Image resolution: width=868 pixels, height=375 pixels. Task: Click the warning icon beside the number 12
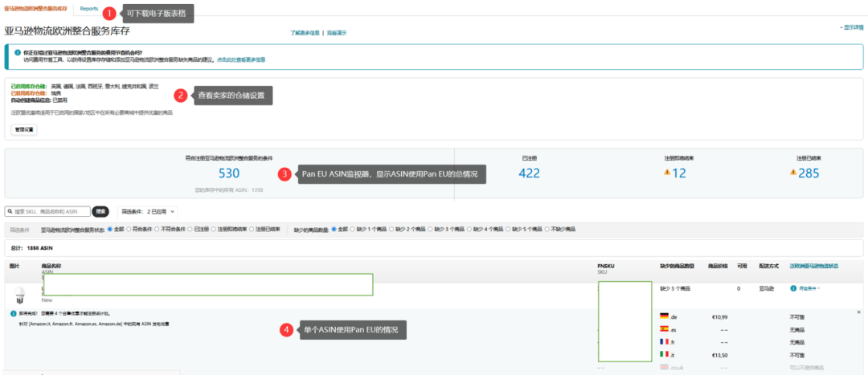667,173
